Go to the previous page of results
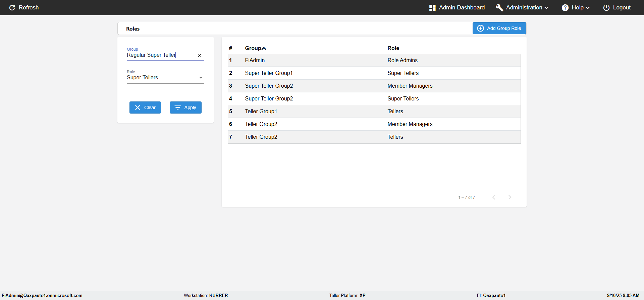 pyautogui.click(x=494, y=197)
